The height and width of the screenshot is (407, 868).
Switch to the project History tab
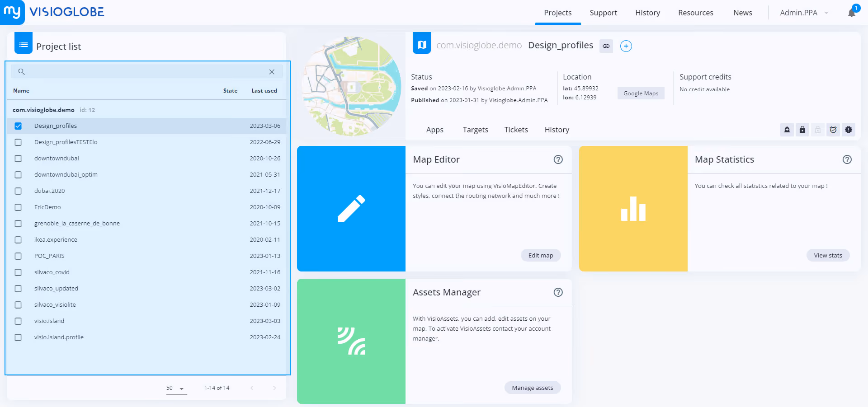click(x=557, y=130)
